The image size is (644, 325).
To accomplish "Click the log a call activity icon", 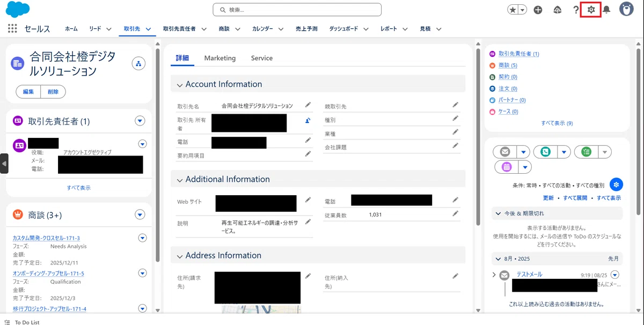I will [545, 152].
